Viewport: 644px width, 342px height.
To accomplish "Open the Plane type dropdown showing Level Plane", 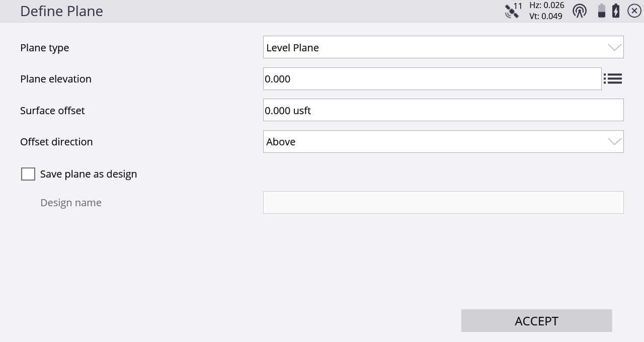I will [x=433, y=47].
